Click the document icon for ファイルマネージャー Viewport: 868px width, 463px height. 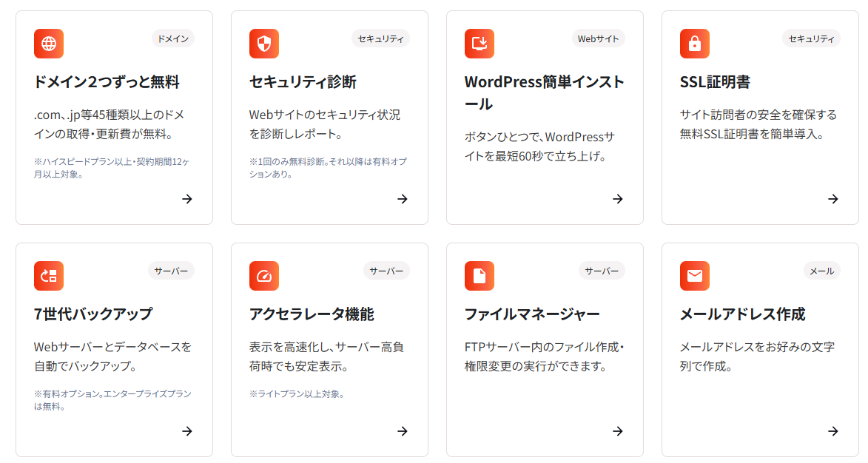pos(480,276)
